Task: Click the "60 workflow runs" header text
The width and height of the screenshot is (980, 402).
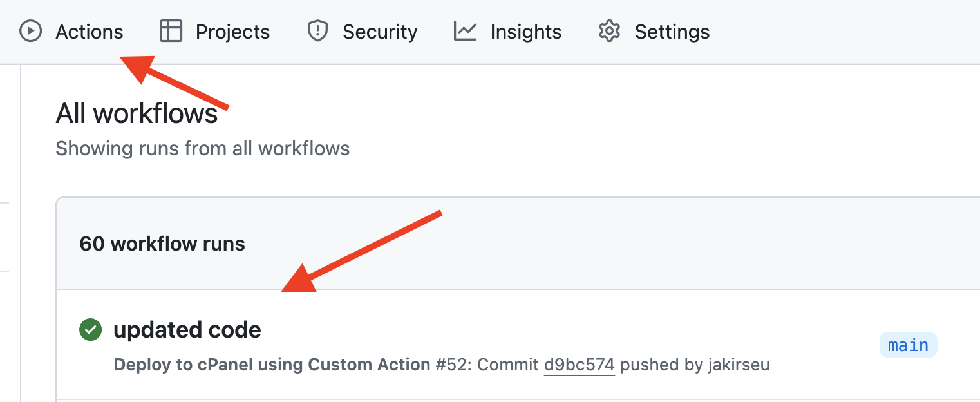Action: pos(162,244)
